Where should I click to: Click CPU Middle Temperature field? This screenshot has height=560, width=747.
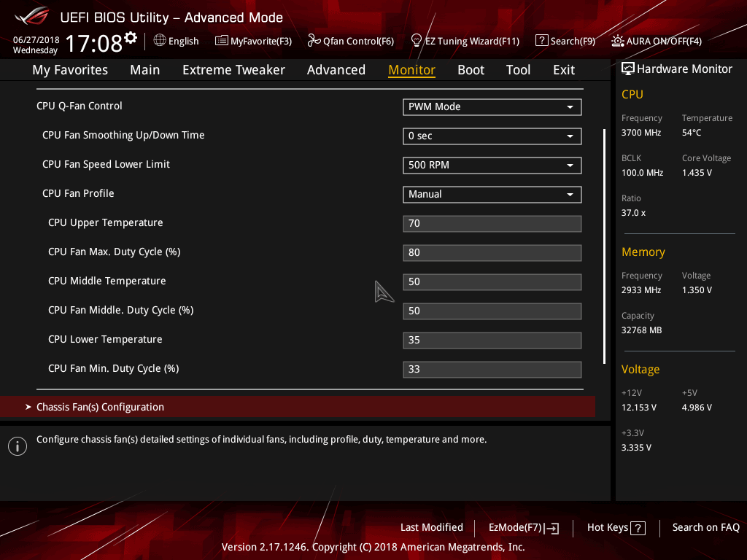click(x=492, y=282)
